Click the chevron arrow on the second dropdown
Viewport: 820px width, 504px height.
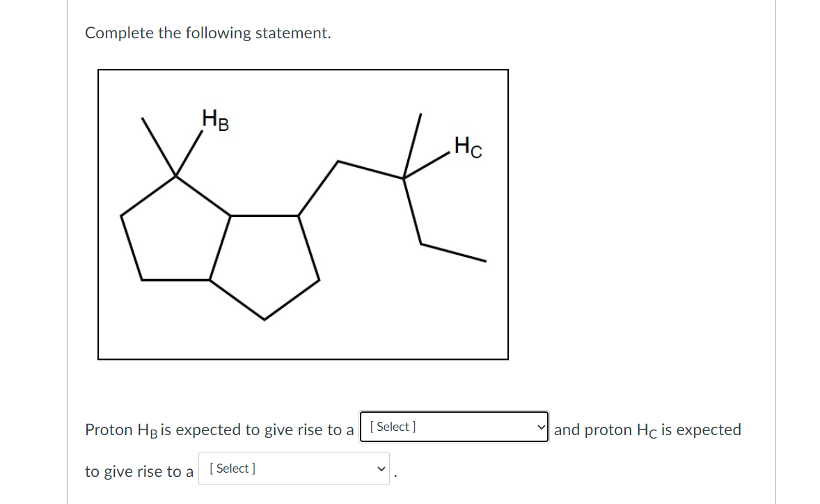click(x=381, y=468)
